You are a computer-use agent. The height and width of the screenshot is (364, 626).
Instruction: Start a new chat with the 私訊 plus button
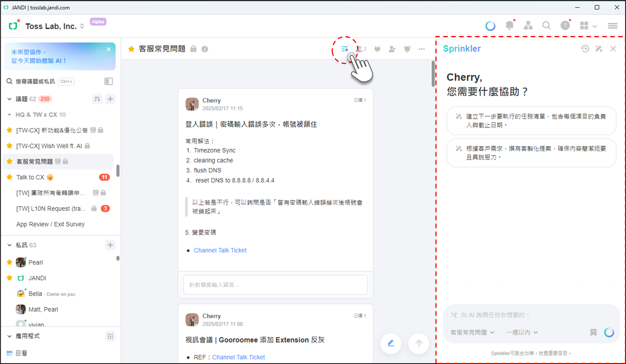click(x=110, y=245)
